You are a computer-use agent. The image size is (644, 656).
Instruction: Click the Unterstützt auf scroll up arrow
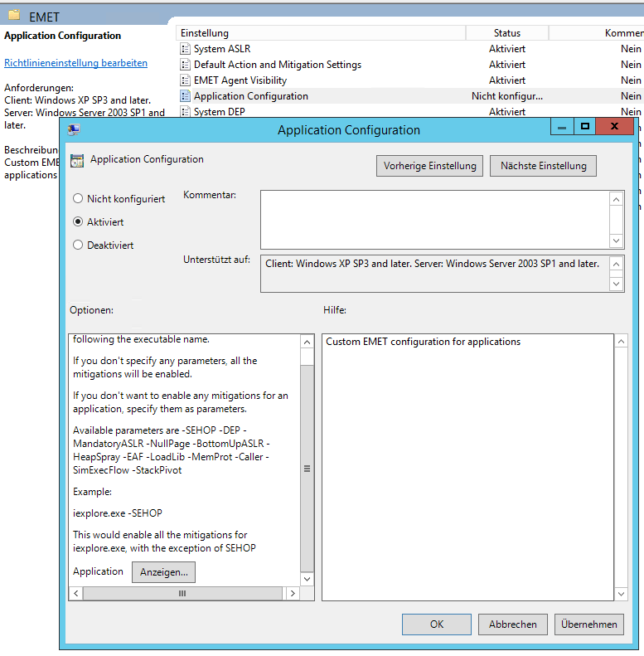click(x=616, y=264)
